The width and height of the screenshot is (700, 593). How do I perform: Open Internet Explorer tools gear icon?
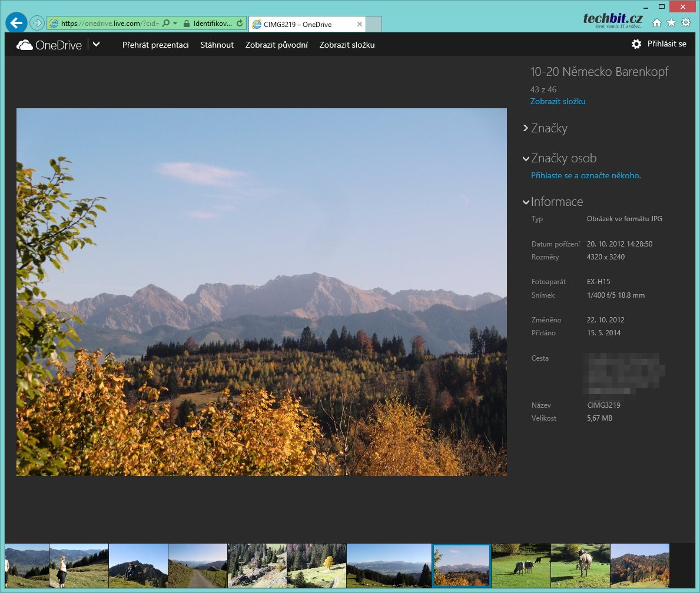(x=686, y=23)
